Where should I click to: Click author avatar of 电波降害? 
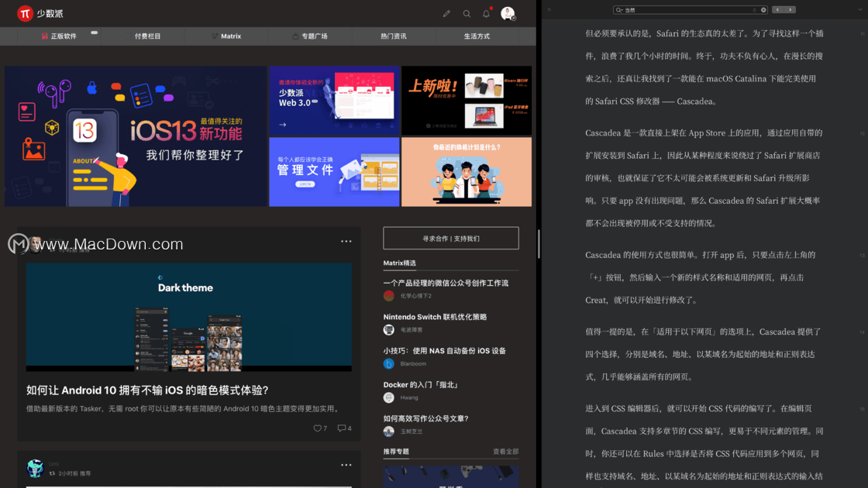[388, 330]
